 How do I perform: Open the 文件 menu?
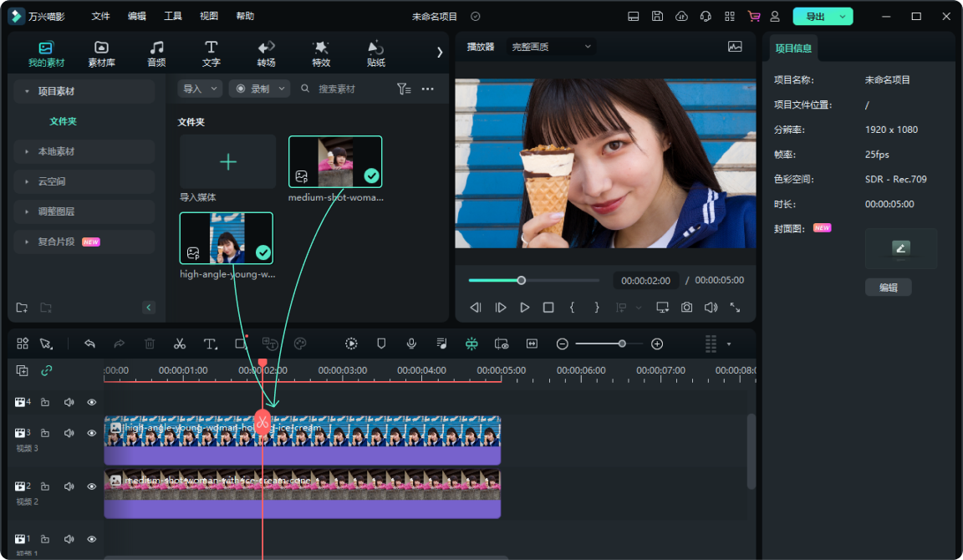pyautogui.click(x=100, y=17)
